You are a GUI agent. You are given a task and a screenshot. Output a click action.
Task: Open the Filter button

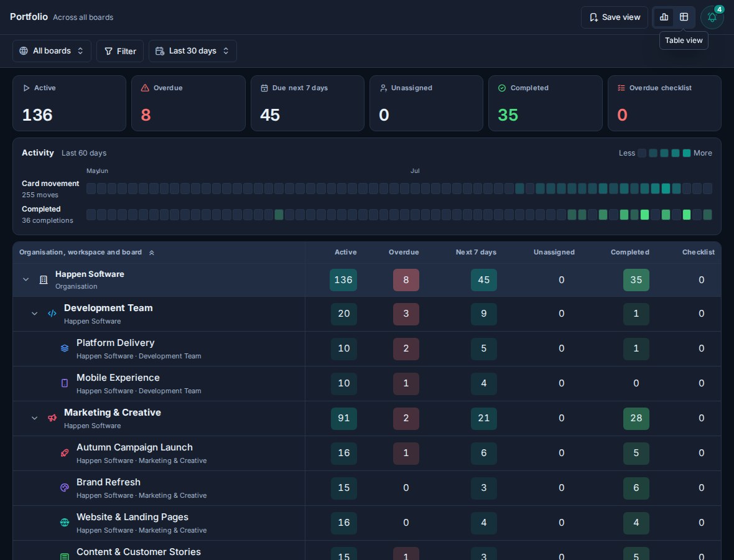click(120, 50)
